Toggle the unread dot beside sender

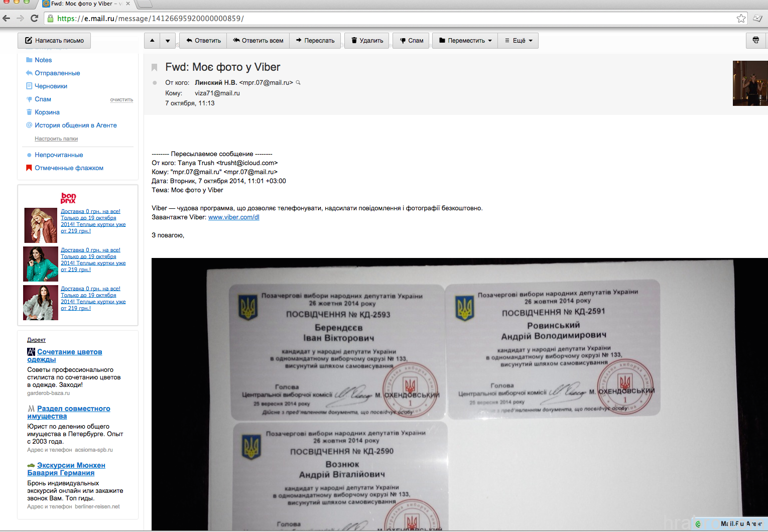(155, 83)
